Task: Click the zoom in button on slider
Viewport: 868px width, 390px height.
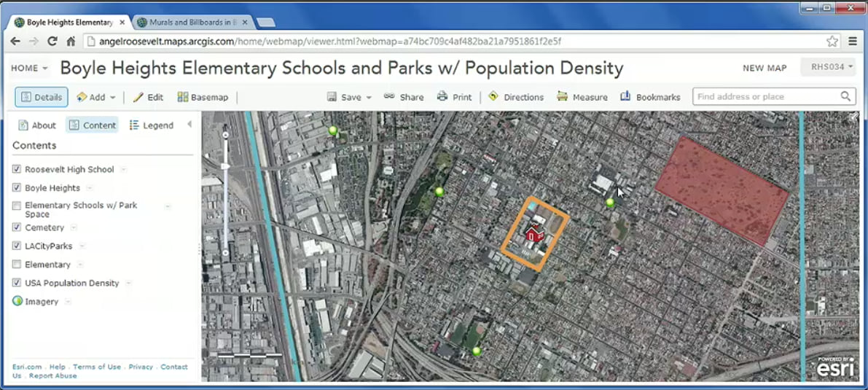Action: pyautogui.click(x=225, y=135)
